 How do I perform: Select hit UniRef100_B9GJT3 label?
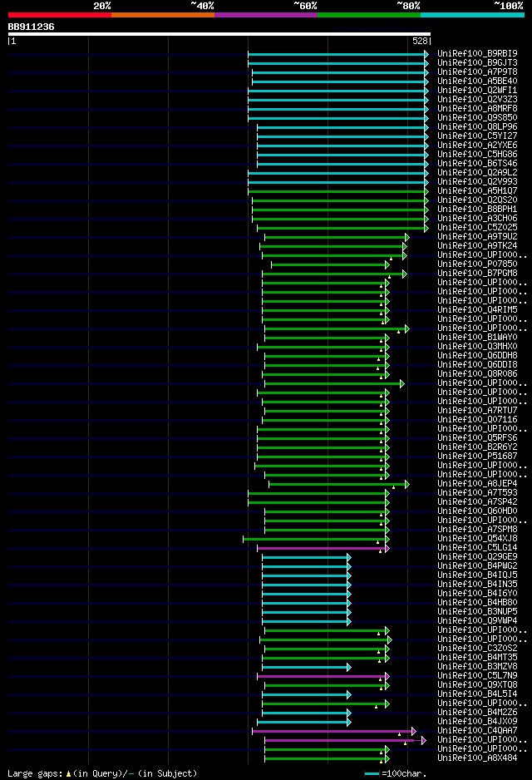(x=477, y=62)
